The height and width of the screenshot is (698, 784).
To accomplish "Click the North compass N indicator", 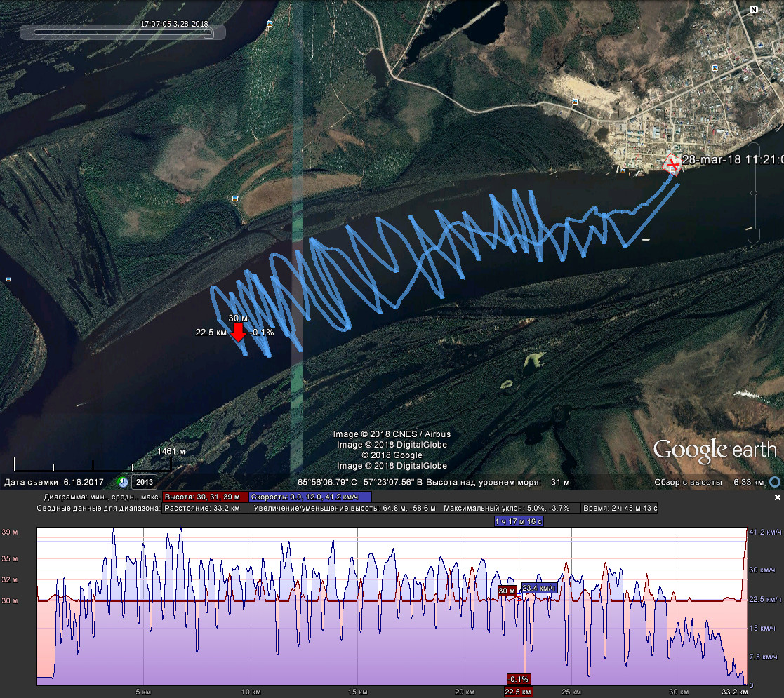I will (754, 10).
